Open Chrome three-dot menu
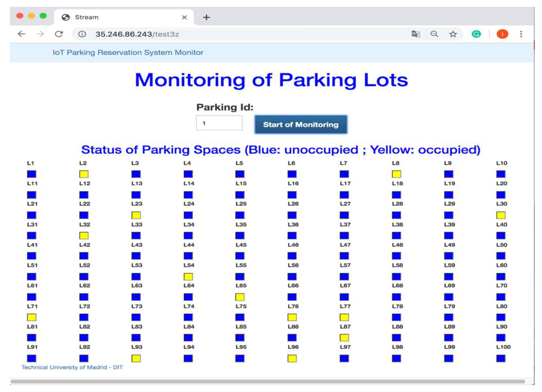 (521, 34)
